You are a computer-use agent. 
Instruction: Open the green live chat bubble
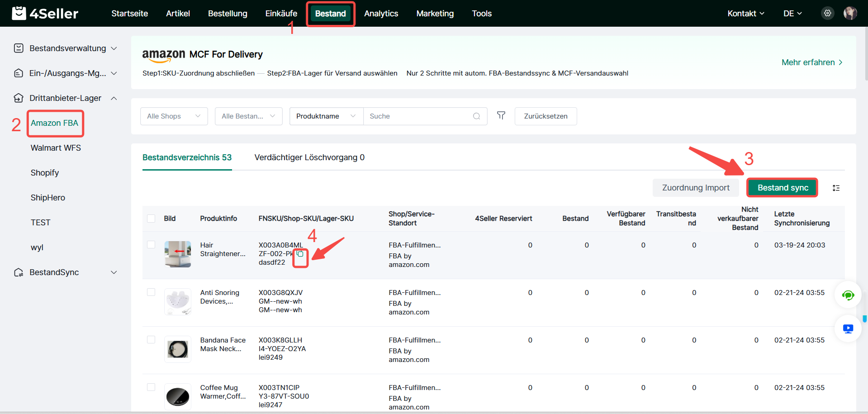[x=848, y=295]
